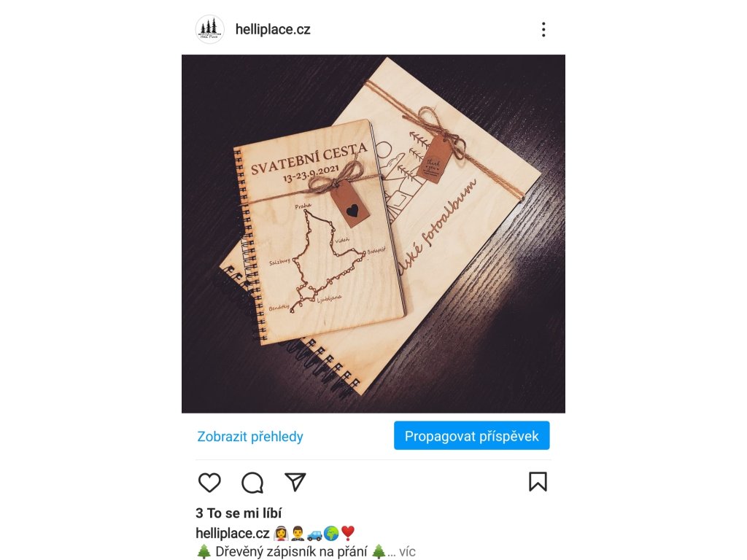Viewport: 747px width, 560px height.
Task: Click helliplace.cz username in the post header
Action: pos(273,29)
